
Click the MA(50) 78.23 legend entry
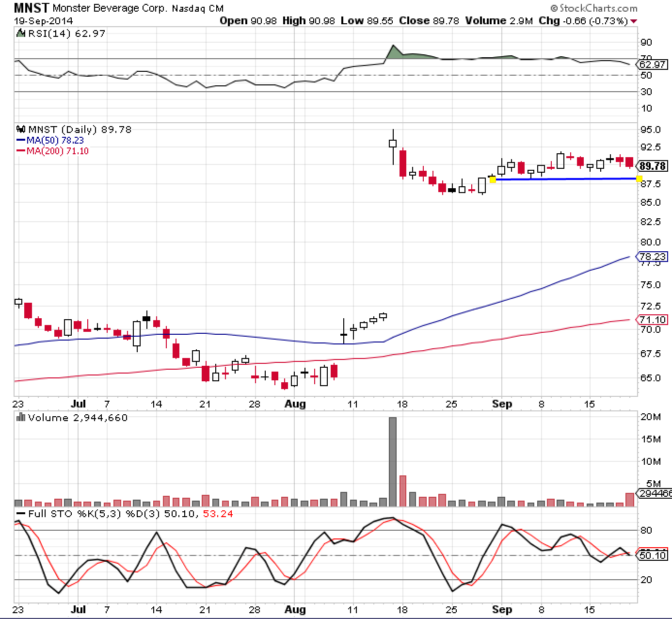[x=50, y=140]
